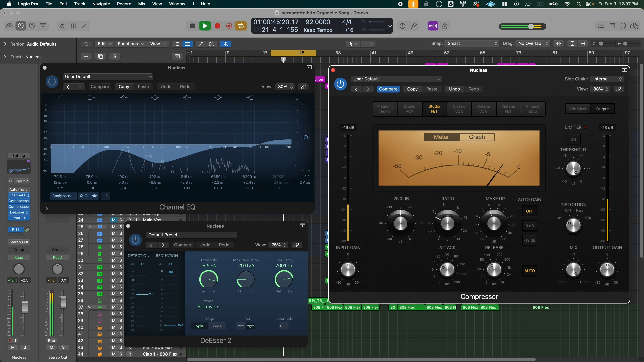Open the Inspector info icon

pos(21,26)
